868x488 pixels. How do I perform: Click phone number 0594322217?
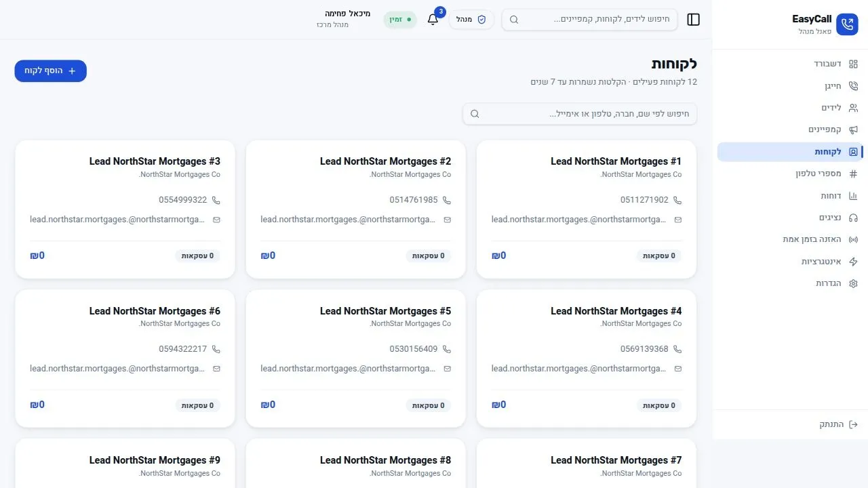183,349
